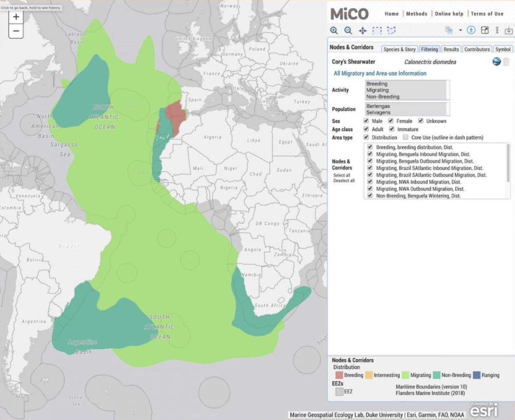Uncheck Non-Breeding, Benguela Wintering
Viewport: 515px width, 420px height.
(x=370, y=196)
